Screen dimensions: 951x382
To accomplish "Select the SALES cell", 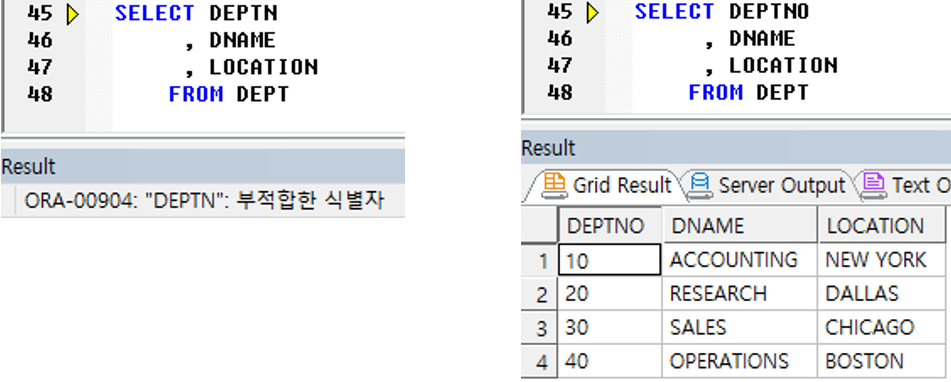I will [x=740, y=327].
